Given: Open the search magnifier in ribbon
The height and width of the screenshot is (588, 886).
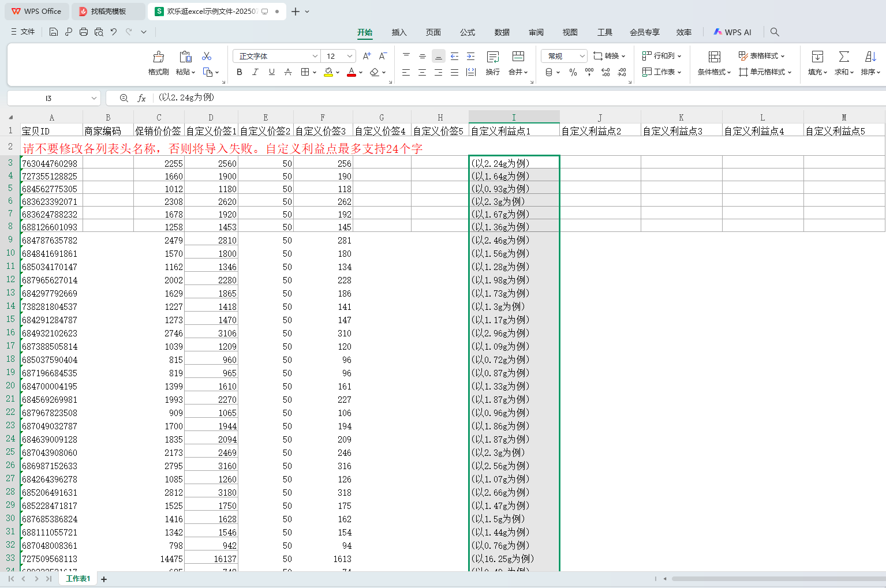Looking at the screenshot, I should pos(775,32).
